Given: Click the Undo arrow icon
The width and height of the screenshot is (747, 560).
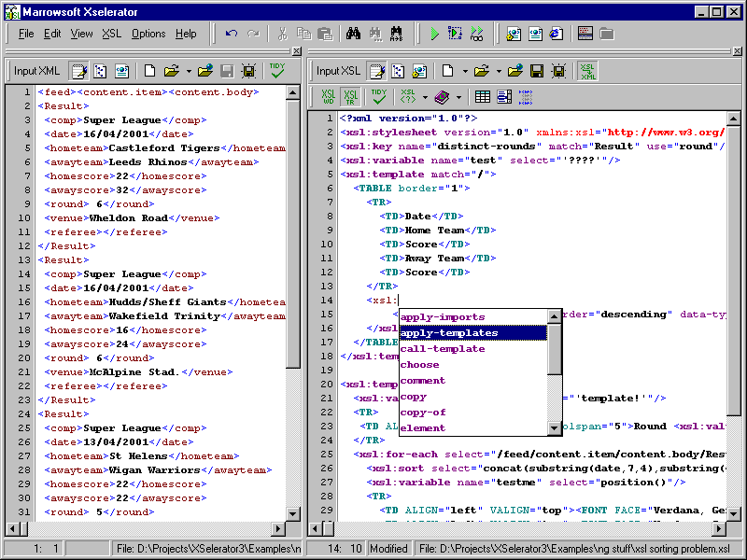Looking at the screenshot, I should tap(232, 34).
